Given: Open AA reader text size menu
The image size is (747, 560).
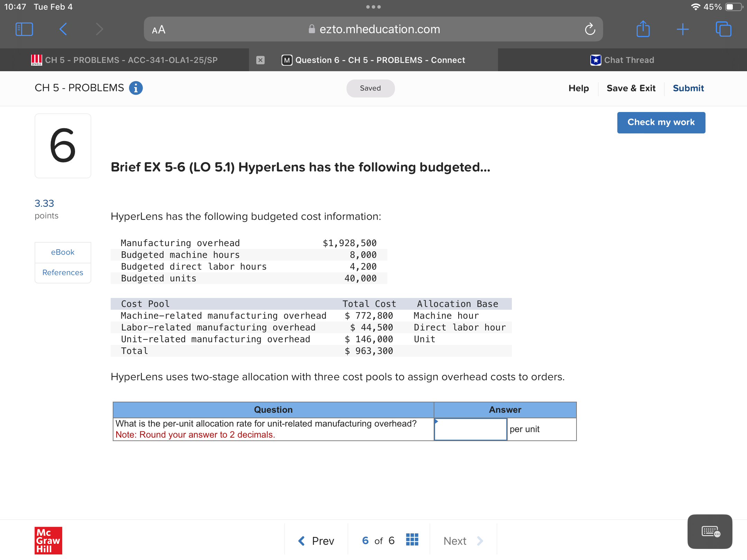Looking at the screenshot, I should click(159, 30).
